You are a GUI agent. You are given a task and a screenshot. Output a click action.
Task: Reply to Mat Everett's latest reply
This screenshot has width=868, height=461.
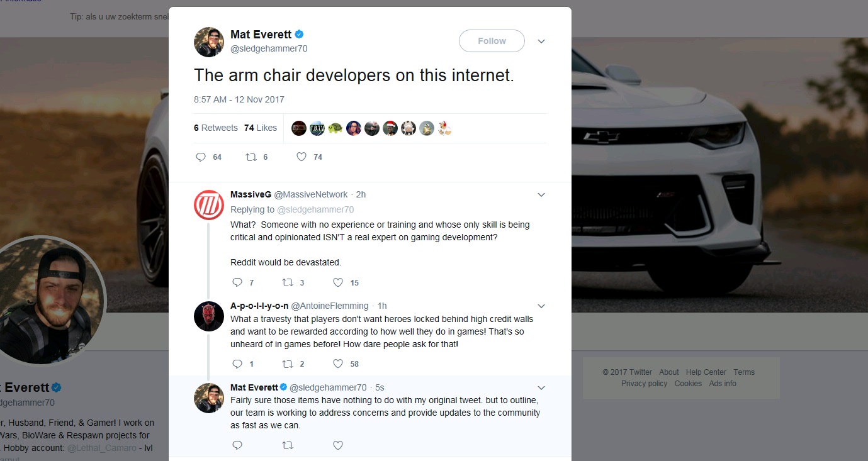coord(237,445)
